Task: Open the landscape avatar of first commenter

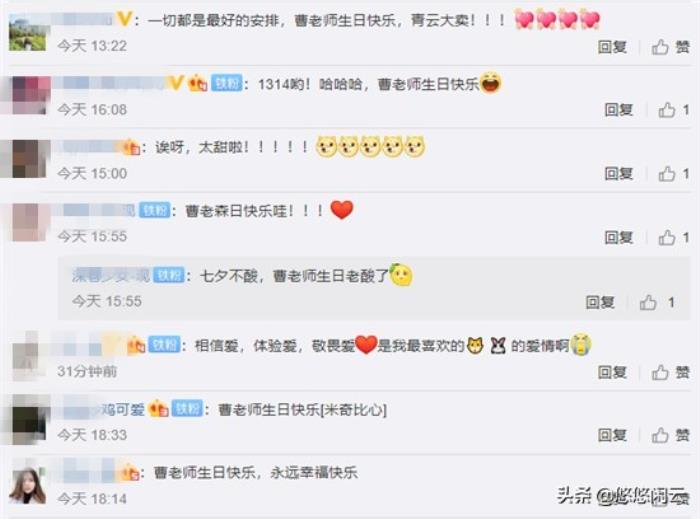Action: click(x=27, y=32)
